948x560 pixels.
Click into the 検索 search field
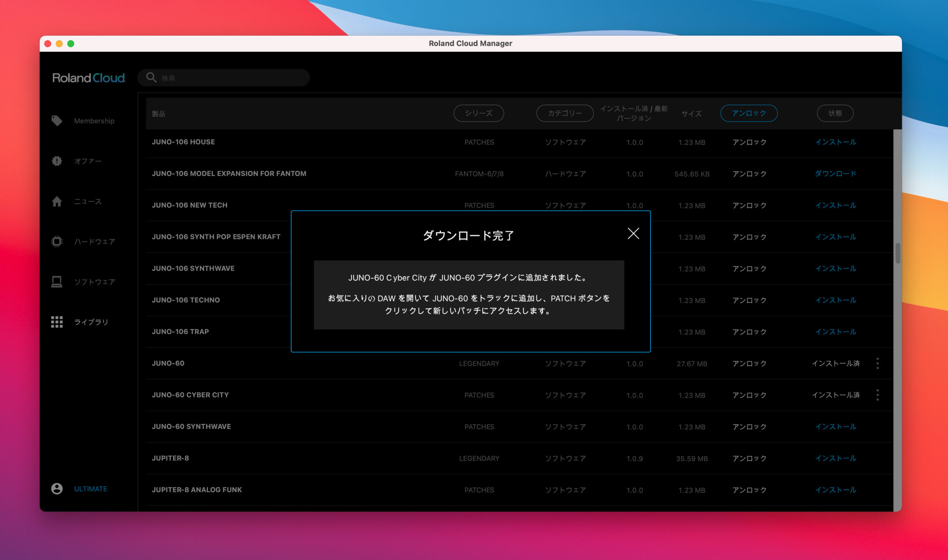pyautogui.click(x=224, y=77)
